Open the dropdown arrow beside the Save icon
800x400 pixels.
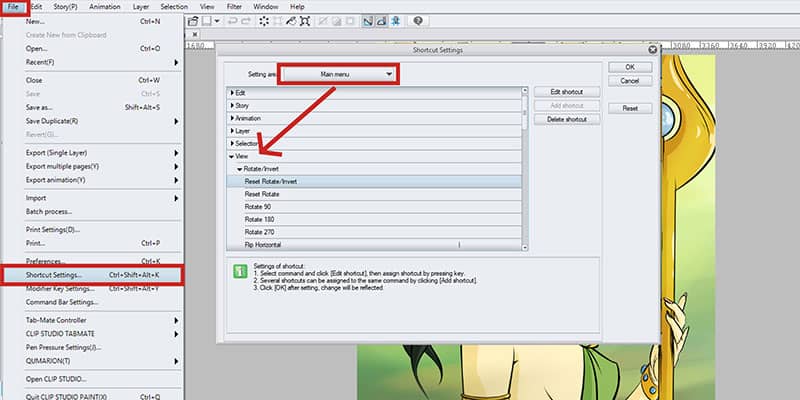coord(217,21)
